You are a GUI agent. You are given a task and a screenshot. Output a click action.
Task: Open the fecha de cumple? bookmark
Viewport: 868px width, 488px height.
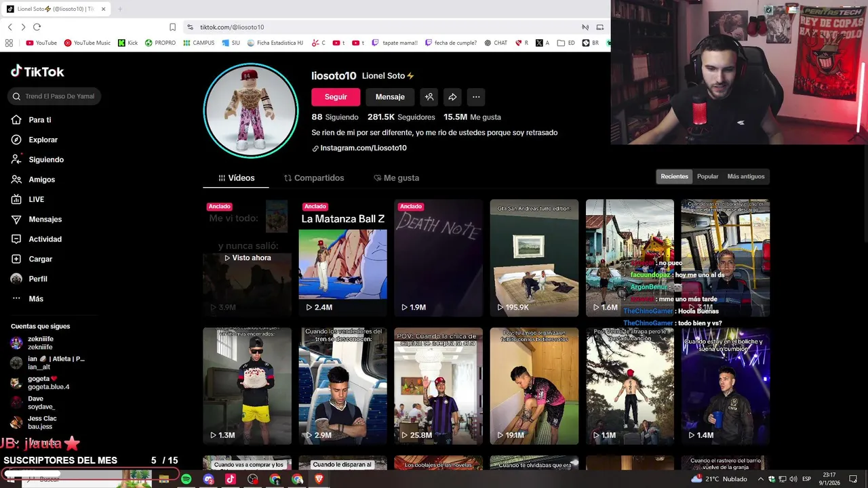[451, 43]
